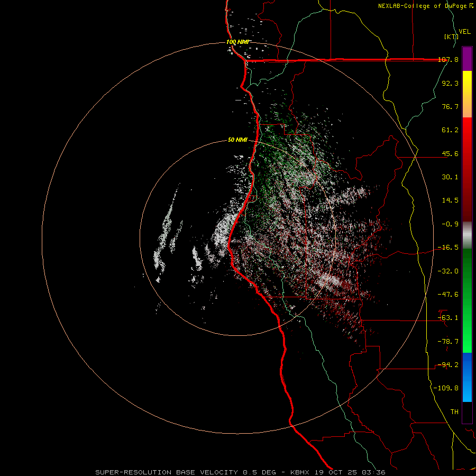Screen dimensions: 476x476
Task: Click the 45.6 value on the velocity scale
Action: pos(450,153)
